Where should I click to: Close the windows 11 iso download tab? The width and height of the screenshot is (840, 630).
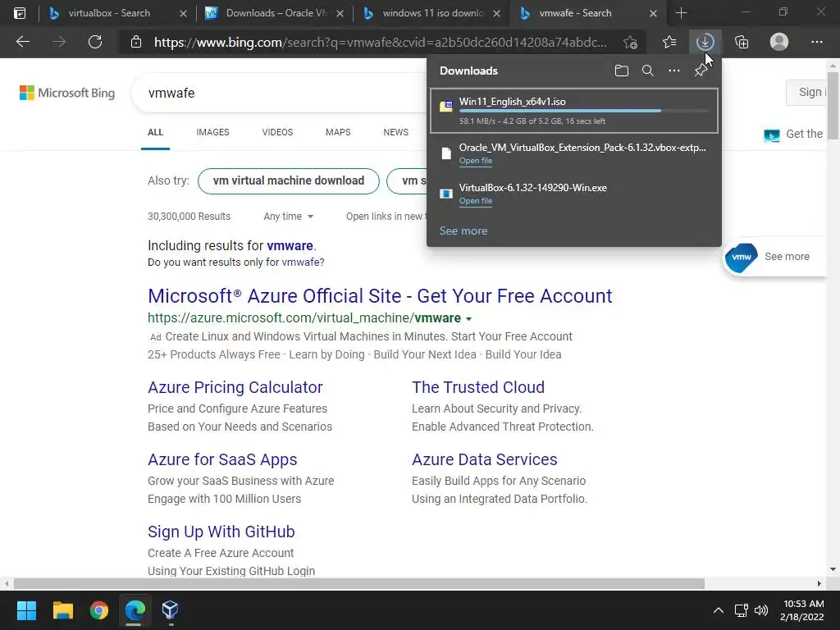[x=496, y=13]
